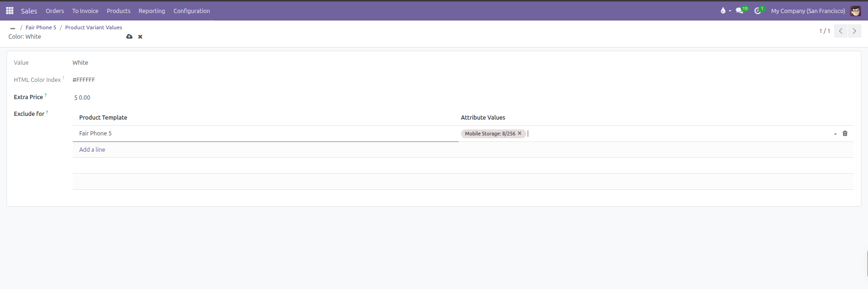This screenshot has width=868, height=289.
Task: Save the record manually with cloud icon
Action: pyautogui.click(x=129, y=36)
